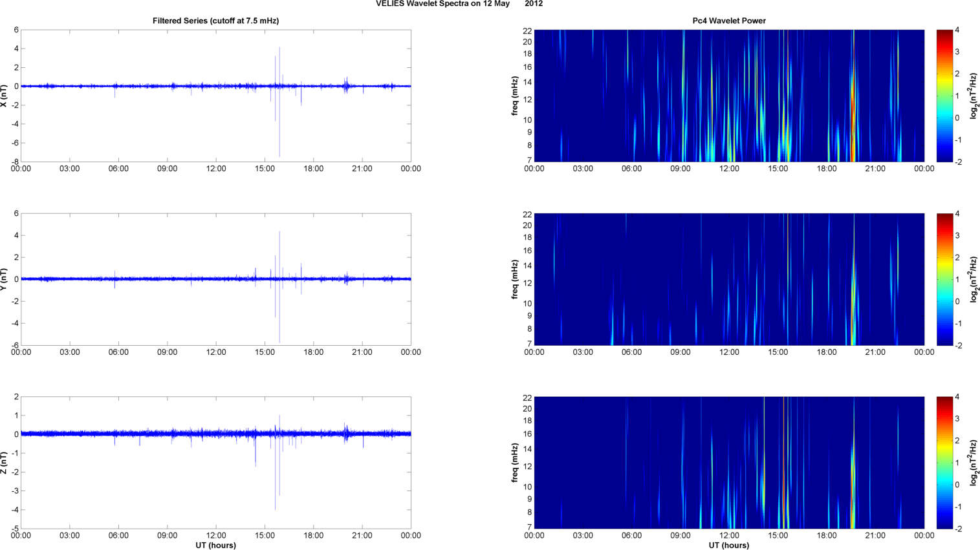The height and width of the screenshot is (550, 980).
Task: Click the red power peak in top spectrogram
Action: click(853, 103)
